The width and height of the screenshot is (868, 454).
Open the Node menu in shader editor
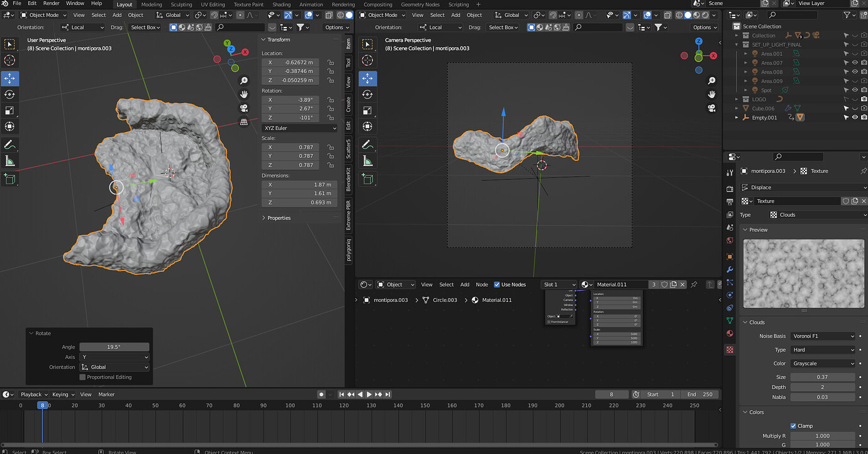tap(482, 284)
